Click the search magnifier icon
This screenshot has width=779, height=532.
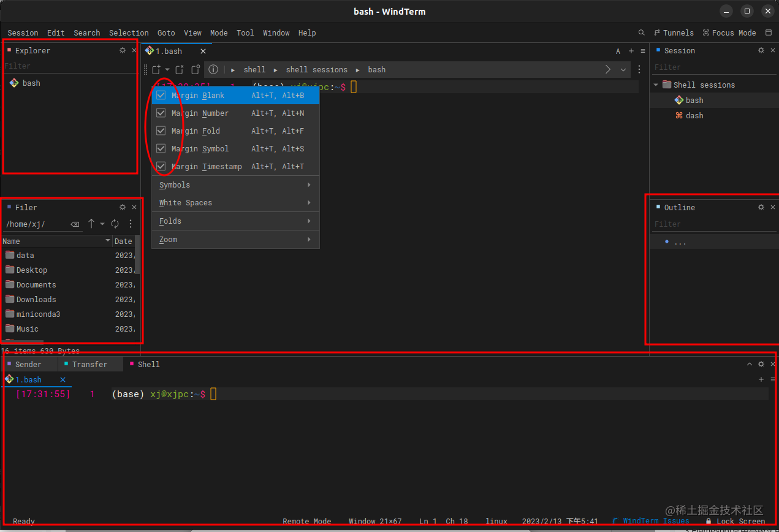click(642, 33)
